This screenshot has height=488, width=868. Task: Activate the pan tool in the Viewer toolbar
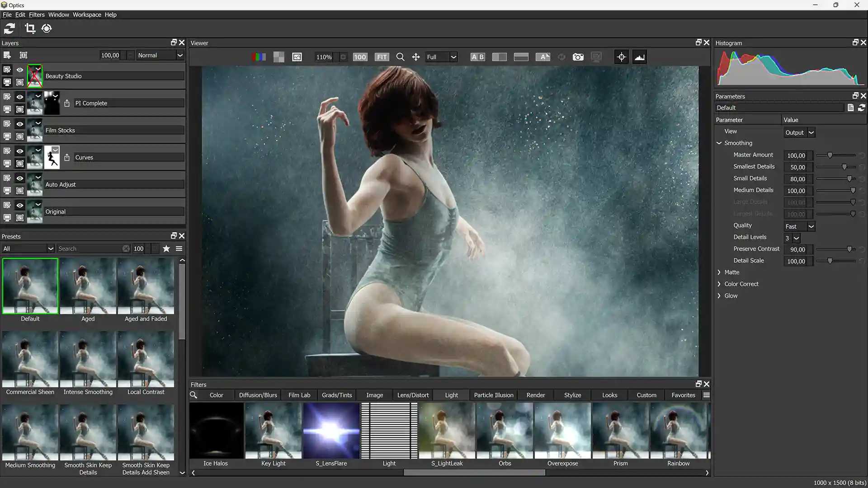[415, 57]
